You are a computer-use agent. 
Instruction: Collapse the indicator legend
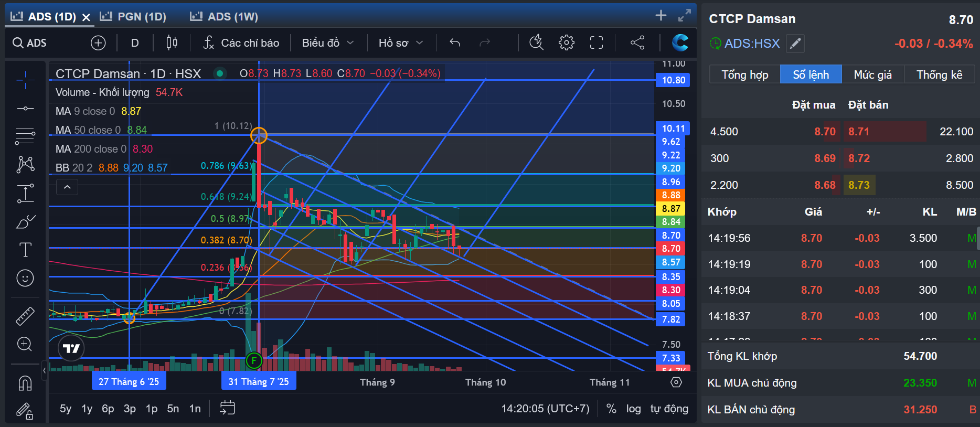(x=67, y=187)
